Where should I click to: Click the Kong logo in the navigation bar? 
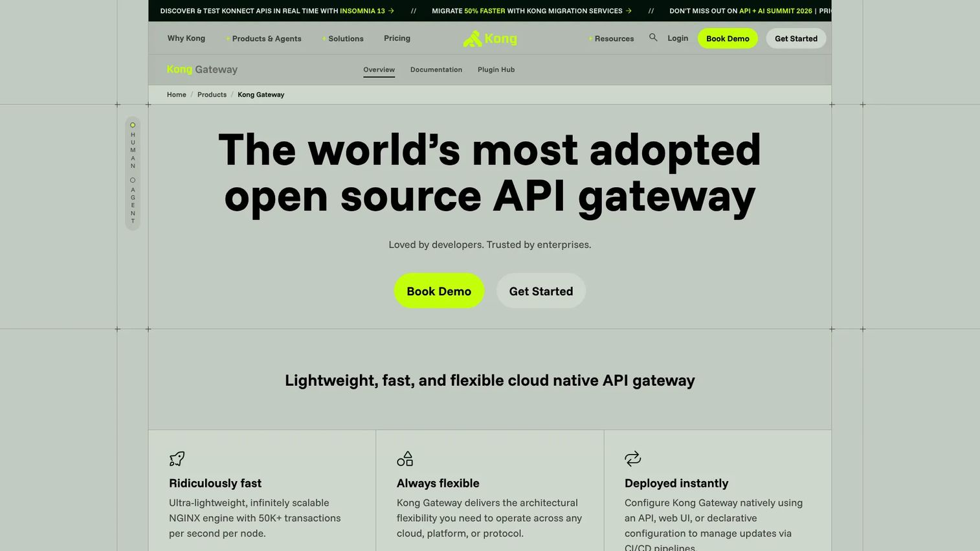click(x=490, y=39)
